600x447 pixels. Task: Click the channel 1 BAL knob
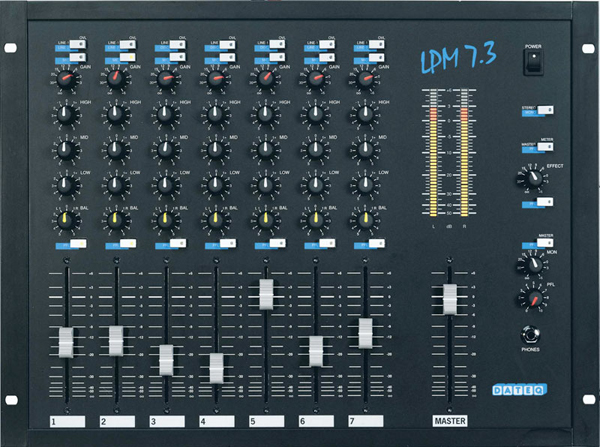[x=66, y=220]
